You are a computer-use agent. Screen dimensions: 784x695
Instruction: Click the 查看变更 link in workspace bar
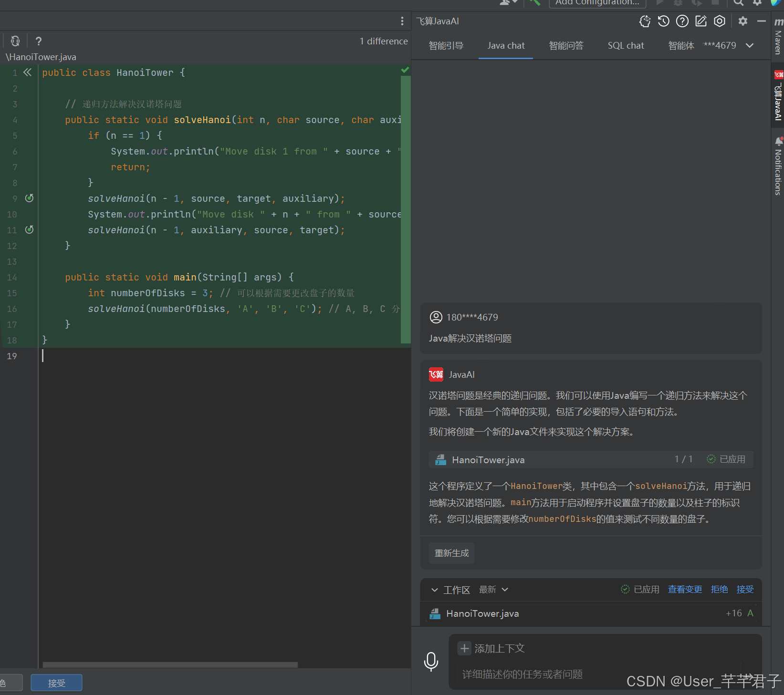pyautogui.click(x=685, y=590)
